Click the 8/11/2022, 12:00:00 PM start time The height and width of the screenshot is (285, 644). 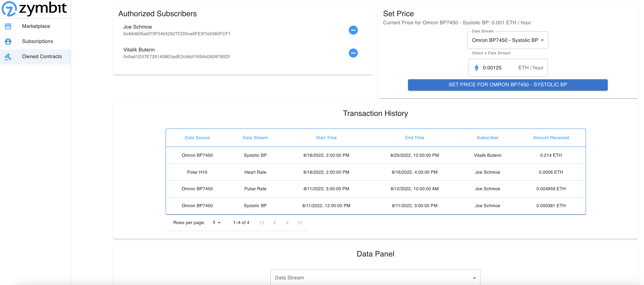pyautogui.click(x=326, y=206)
